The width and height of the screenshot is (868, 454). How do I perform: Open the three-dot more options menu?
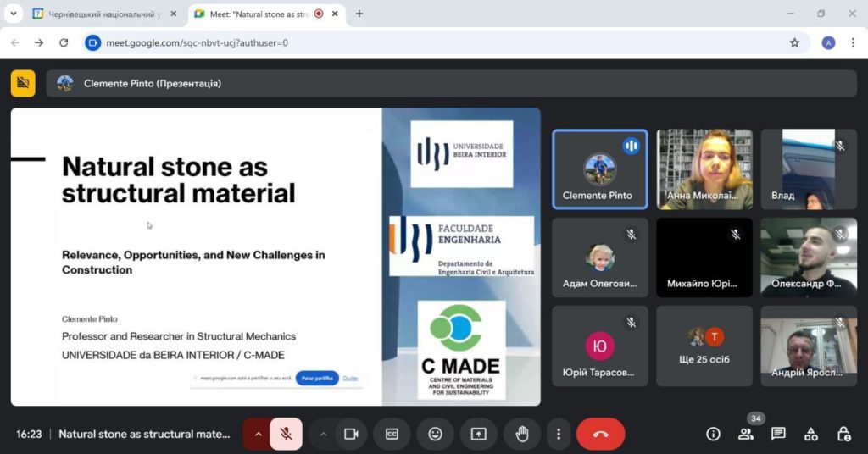point(558,434)
